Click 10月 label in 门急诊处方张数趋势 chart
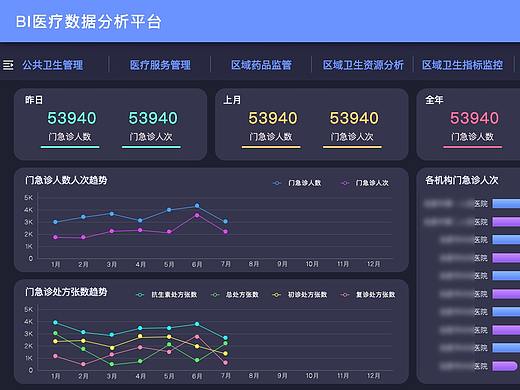The height and width of the screenshot is (390, 520). coord(312,376)
